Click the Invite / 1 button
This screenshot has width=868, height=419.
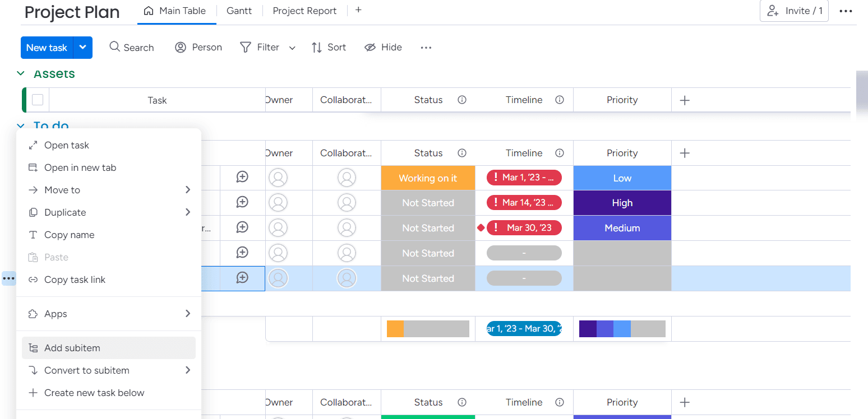pyautogui.click(x=794, y=11)
